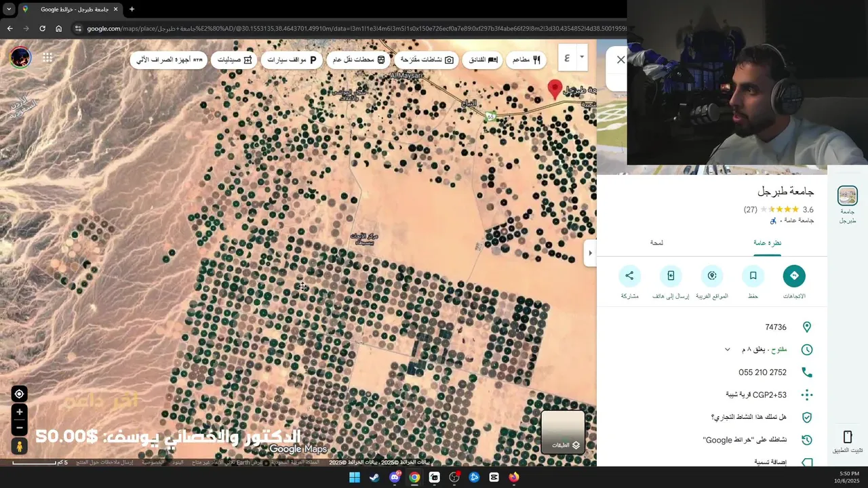Open dropdown arrow next to the ع button

point(581,58)
